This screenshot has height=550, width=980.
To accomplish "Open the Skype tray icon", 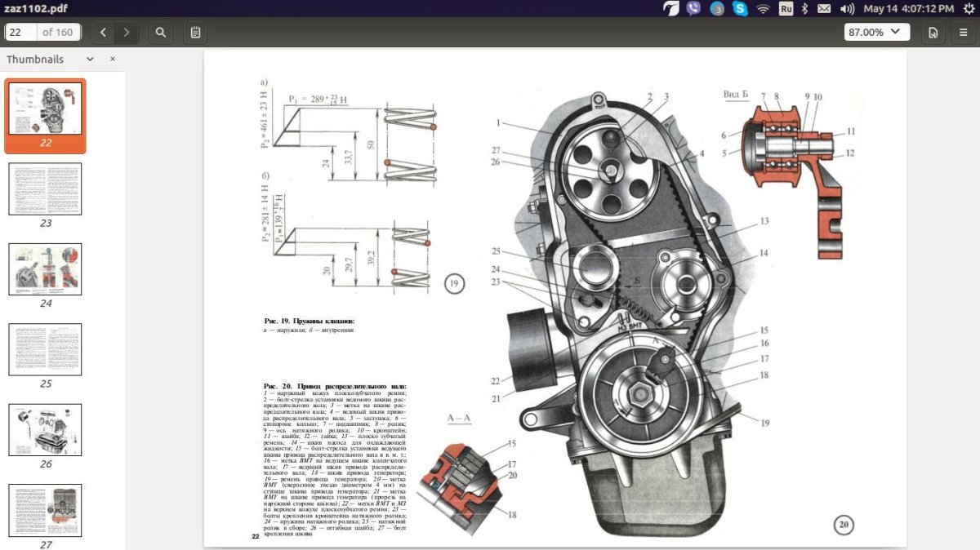I will click(x=740, y=9).
